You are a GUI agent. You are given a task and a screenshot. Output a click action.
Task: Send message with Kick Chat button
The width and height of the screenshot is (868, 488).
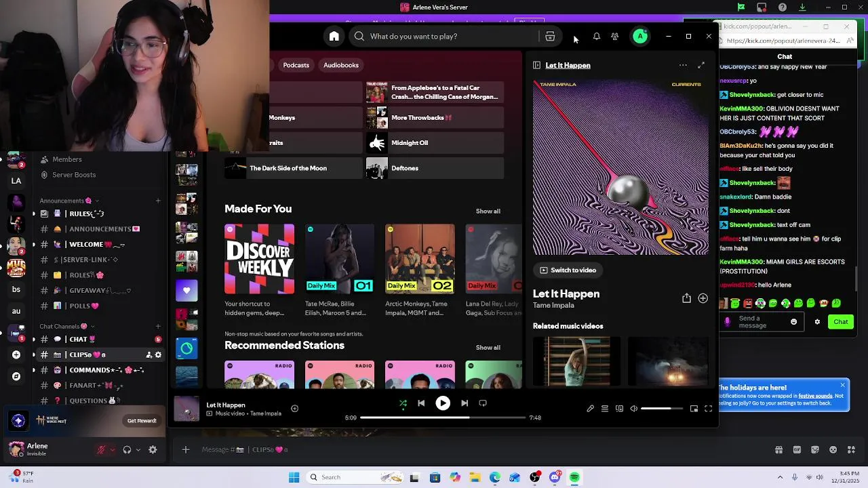[x=841, y=322]
